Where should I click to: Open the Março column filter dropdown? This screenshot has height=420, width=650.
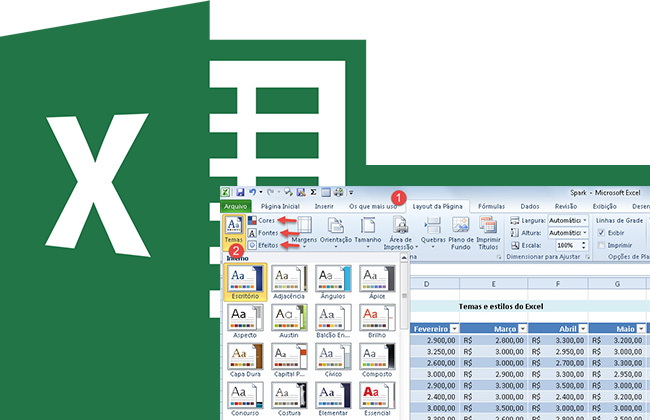[x=522, y=329]
